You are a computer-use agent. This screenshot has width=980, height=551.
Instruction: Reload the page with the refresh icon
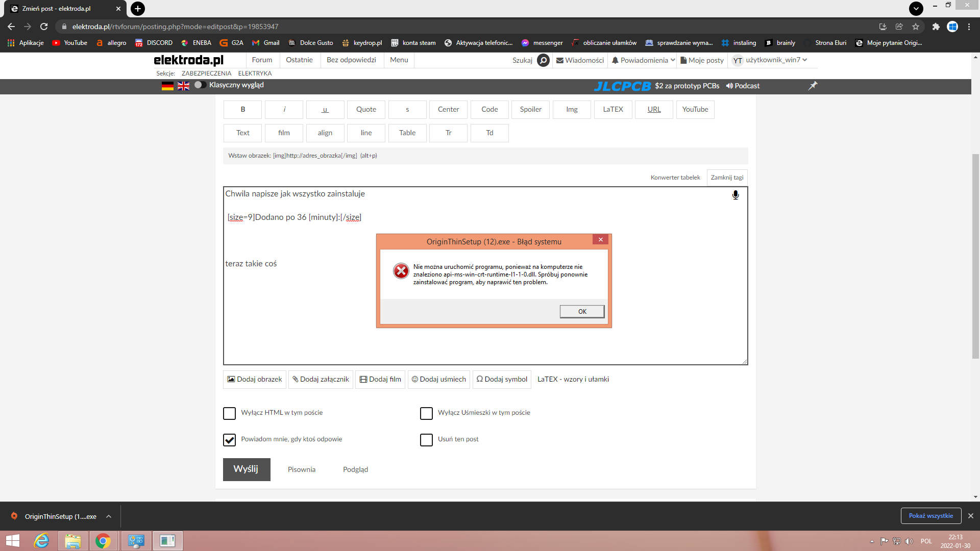click(x=44, y=27)
